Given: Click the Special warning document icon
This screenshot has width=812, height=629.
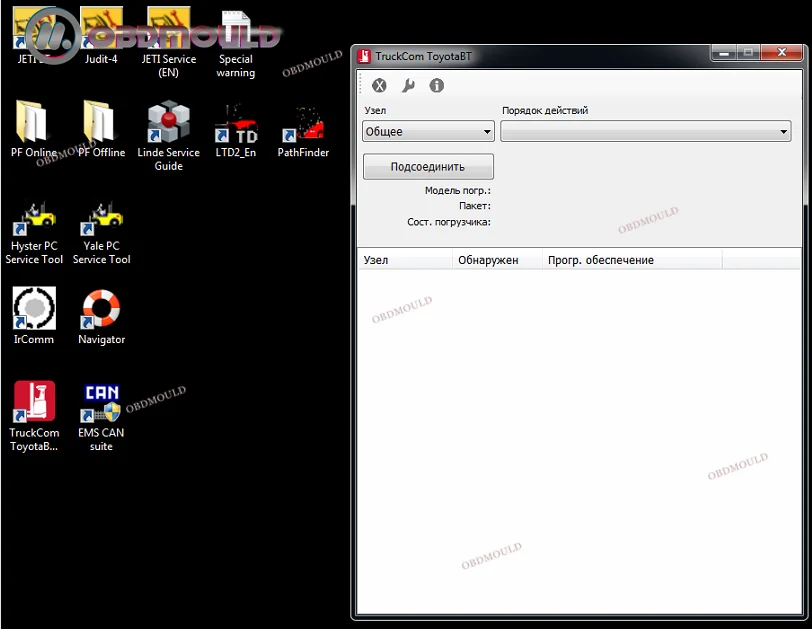Looking at the screenshot, I should (x=236, y=30).
